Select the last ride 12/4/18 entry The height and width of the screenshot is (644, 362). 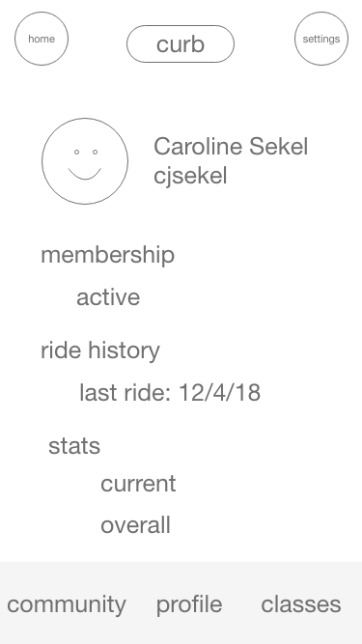pos(170,393)
